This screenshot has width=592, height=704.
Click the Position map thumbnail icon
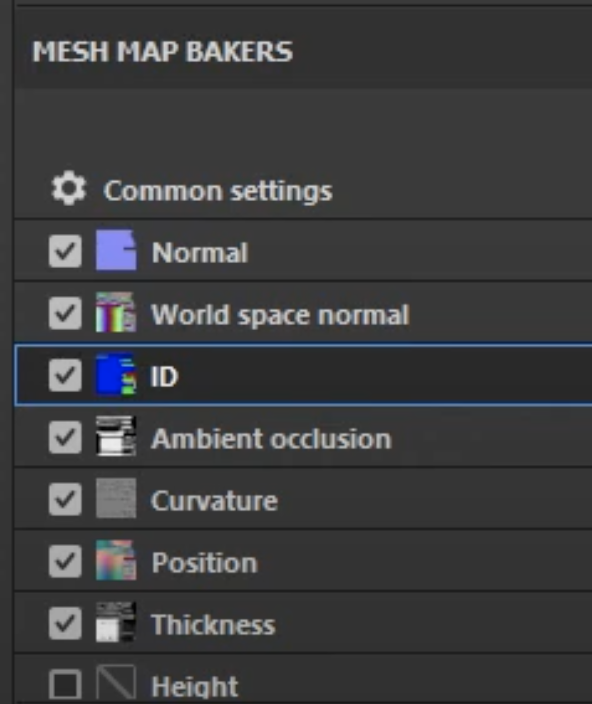(x=116, y=560)
